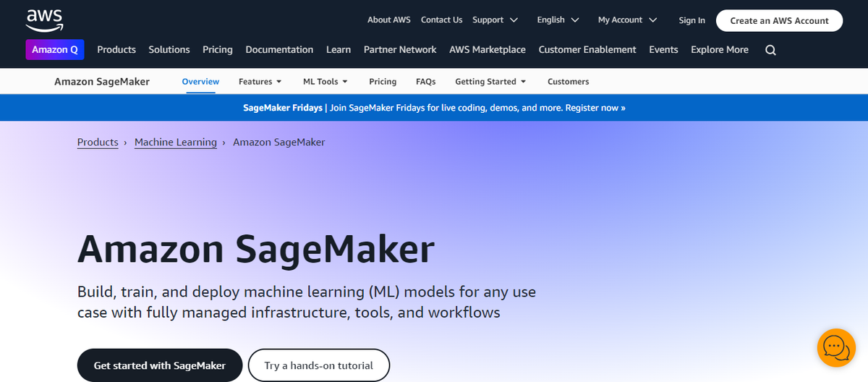The width and height of the screenshot is (868, 382).
Task: Open the Contact Us link
Action: pos(441,20)
